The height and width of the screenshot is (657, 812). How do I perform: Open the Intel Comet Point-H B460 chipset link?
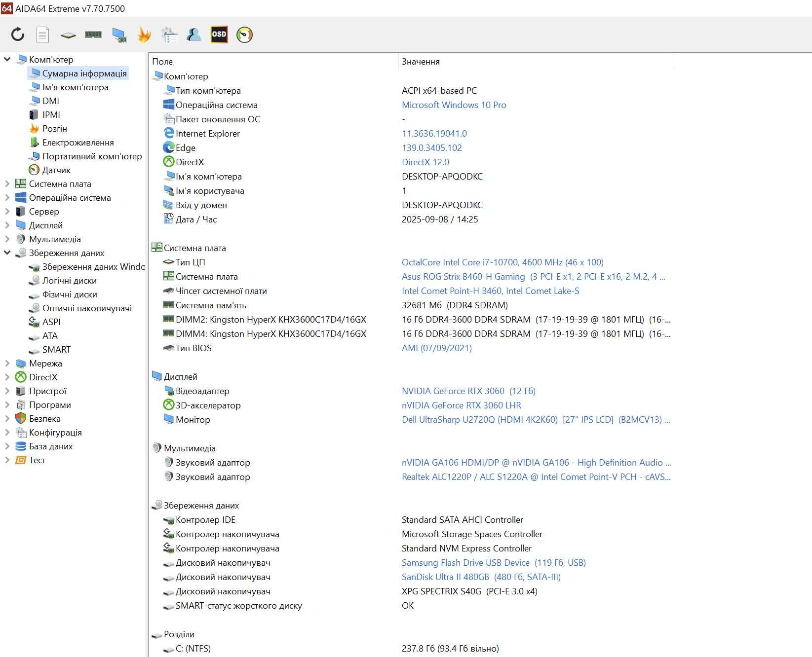(x=490, y=291)
